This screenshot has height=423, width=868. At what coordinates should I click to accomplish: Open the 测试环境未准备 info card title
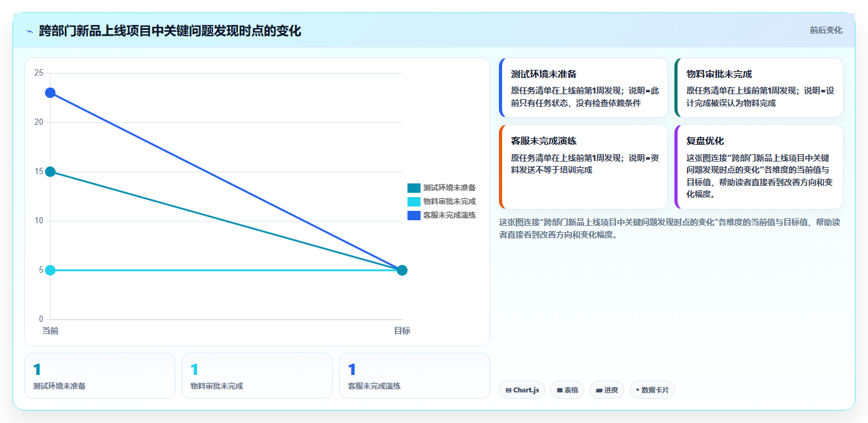pos(544,74)
